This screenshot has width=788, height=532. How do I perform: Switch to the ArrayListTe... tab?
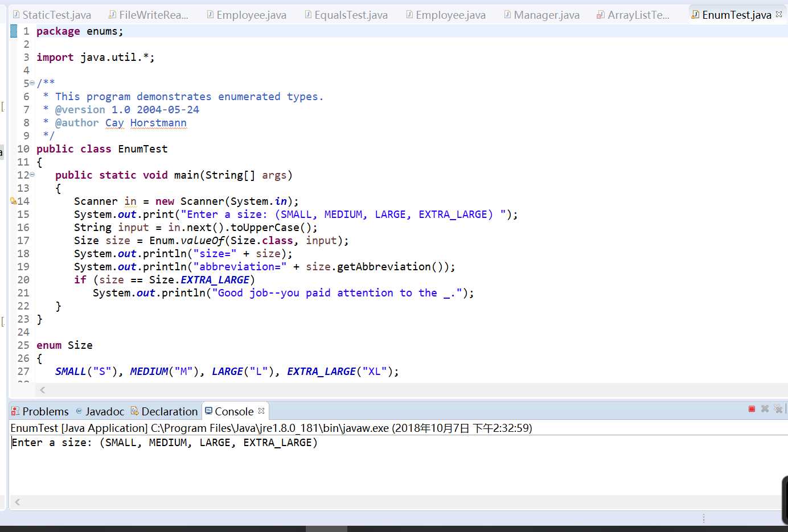[x=633, y=15]
